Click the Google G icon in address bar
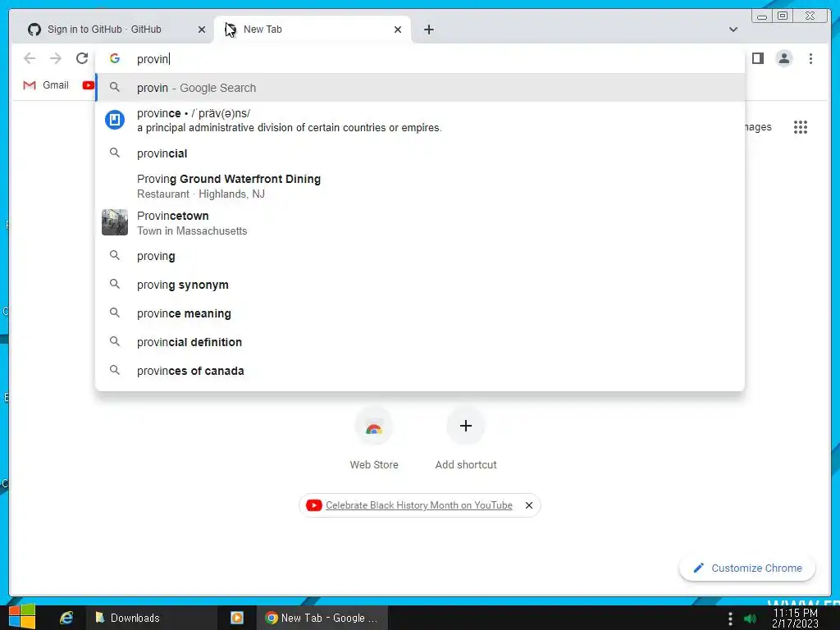 (115, 58)
